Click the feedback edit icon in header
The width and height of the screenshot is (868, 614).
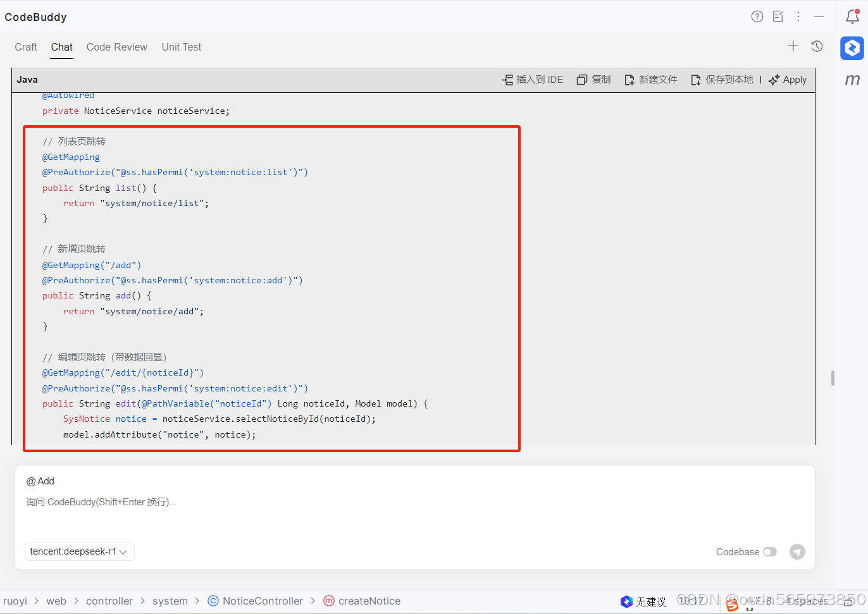pos(778,17)
